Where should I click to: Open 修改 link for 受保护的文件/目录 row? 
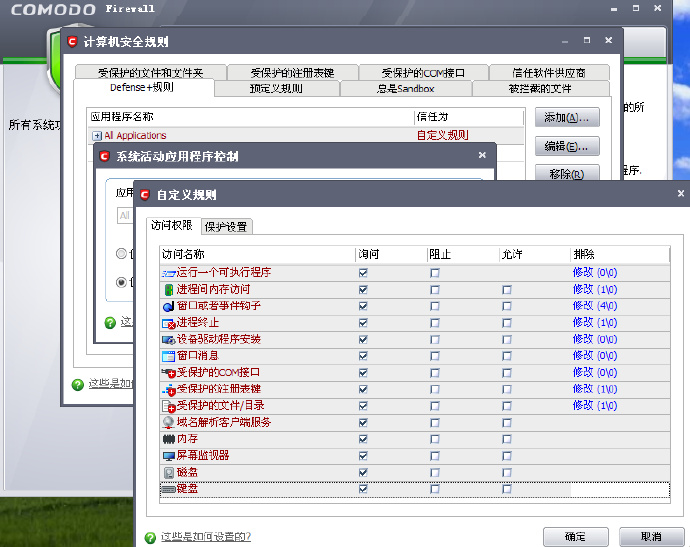[595, 406]
